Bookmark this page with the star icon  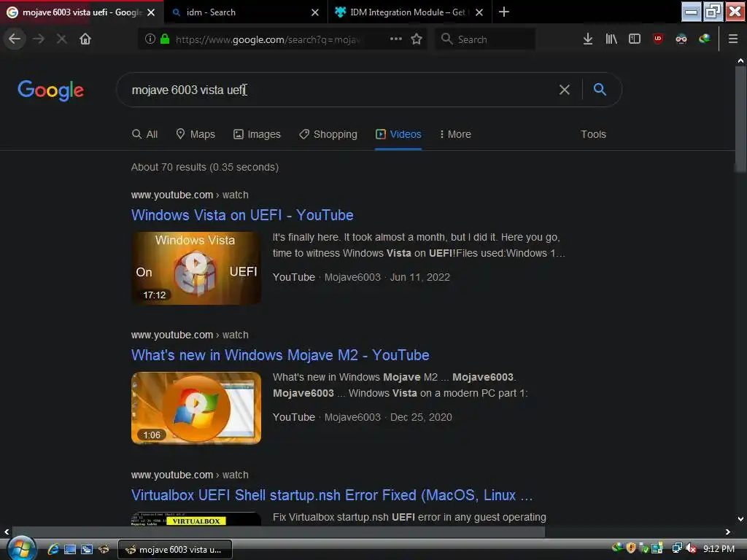[x=417, y=39]
